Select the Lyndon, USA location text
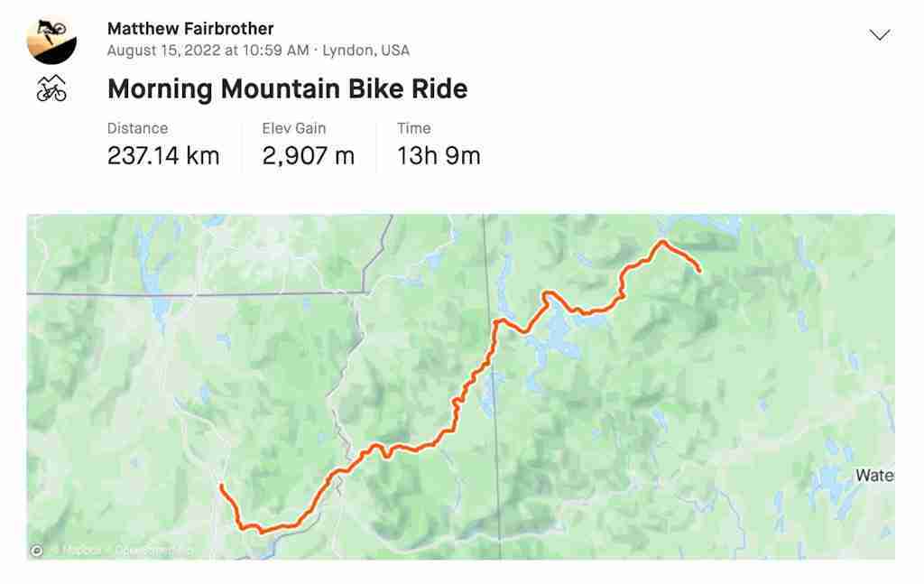Screen dimensions: 924x584 (365, 50)
